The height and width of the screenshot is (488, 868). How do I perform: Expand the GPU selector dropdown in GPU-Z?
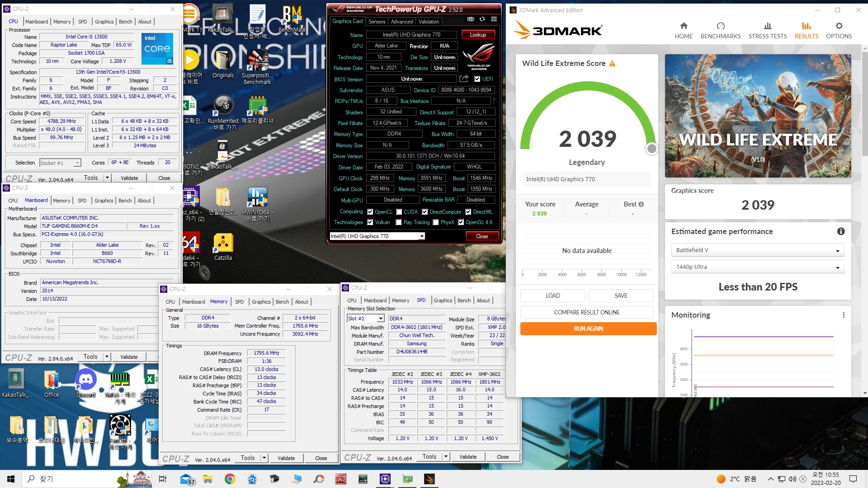point(422,236)
